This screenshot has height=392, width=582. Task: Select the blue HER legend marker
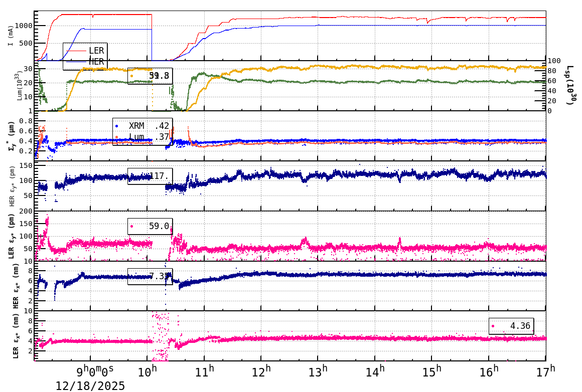click(76, 62)
